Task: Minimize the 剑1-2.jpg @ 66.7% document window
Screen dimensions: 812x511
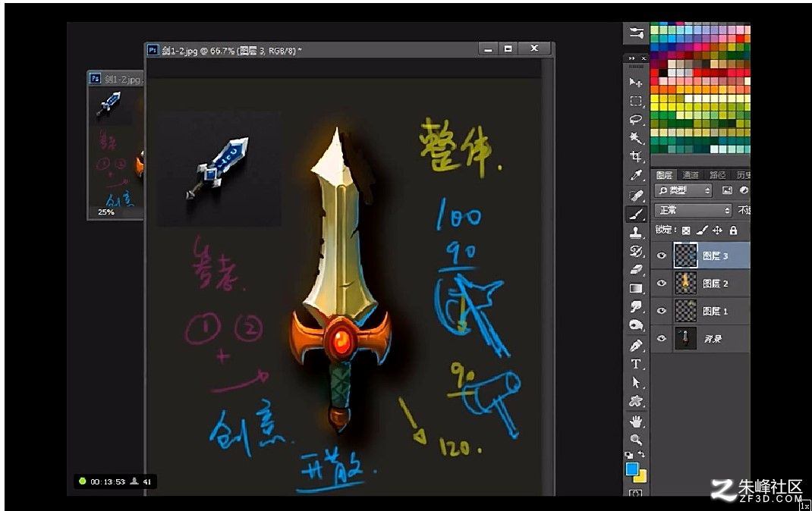Action: point(488,49)
